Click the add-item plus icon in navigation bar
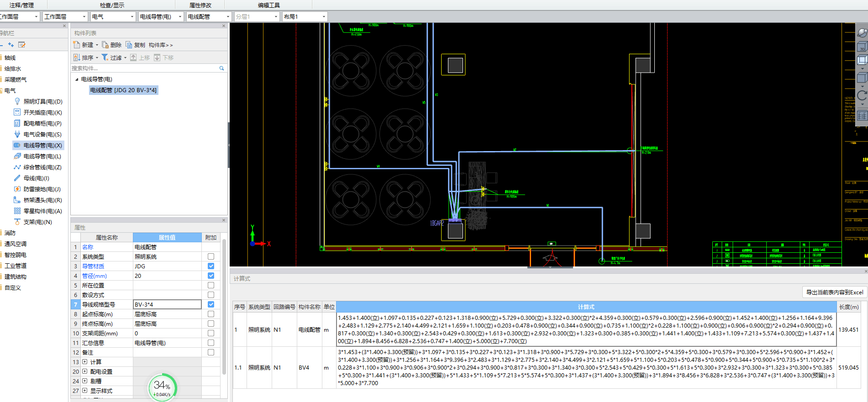This screenshot has height=402, width=868. coord(11,45)
